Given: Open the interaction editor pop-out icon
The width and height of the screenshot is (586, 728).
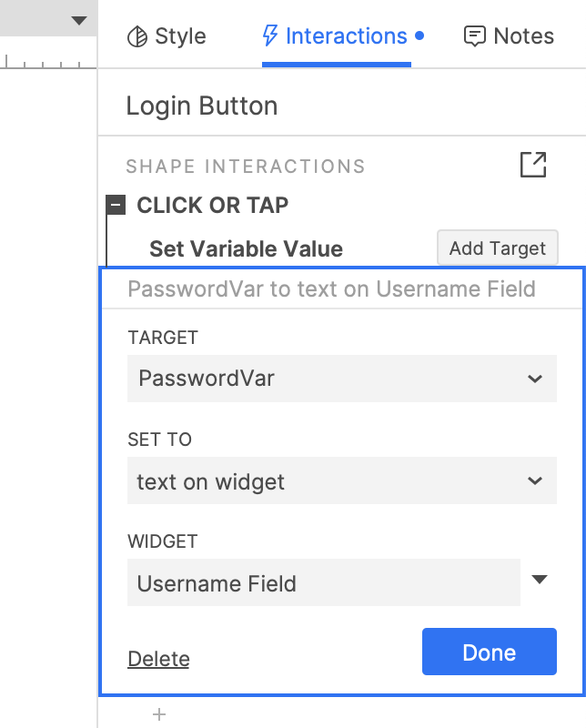Looking at the screenshot, I should 533,166.
